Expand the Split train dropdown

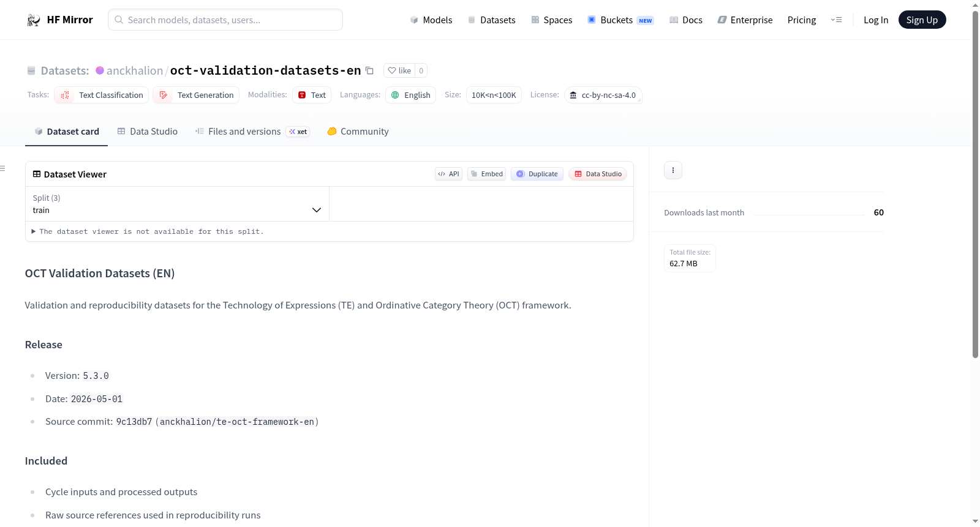177,204
